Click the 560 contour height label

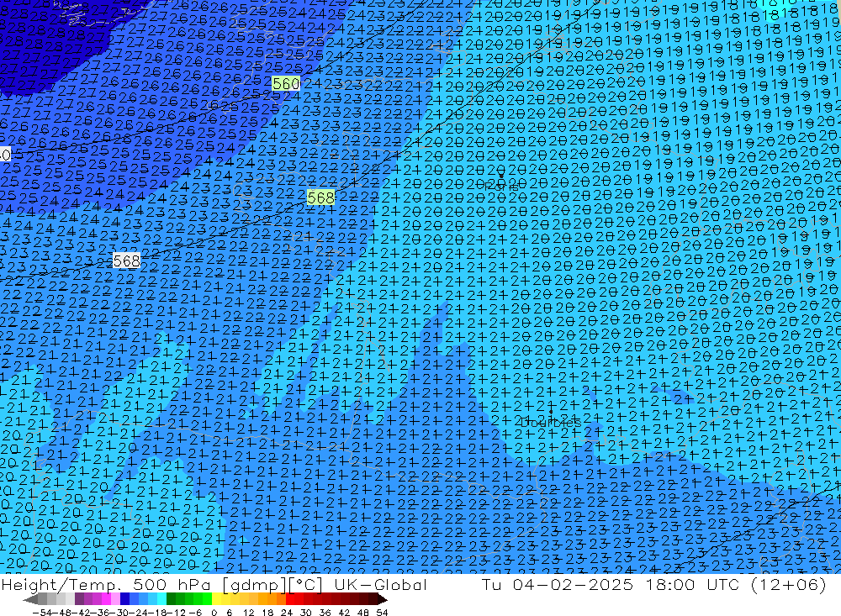(x=286, y=84)
